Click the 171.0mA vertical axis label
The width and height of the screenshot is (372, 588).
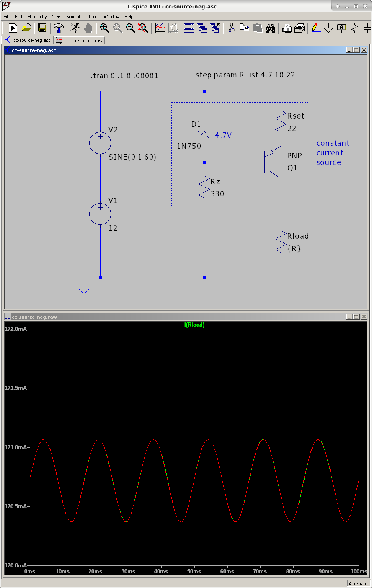pos(15,447)
